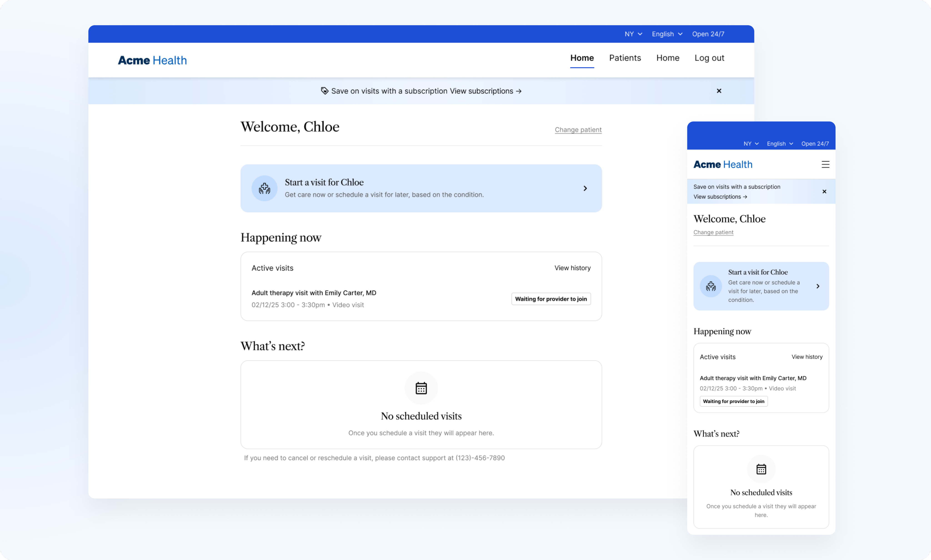Viewport: 931px width, 560px height.
Task: Open the English language dropdown in mobile top bar
Action: click(x=780, y=144)
